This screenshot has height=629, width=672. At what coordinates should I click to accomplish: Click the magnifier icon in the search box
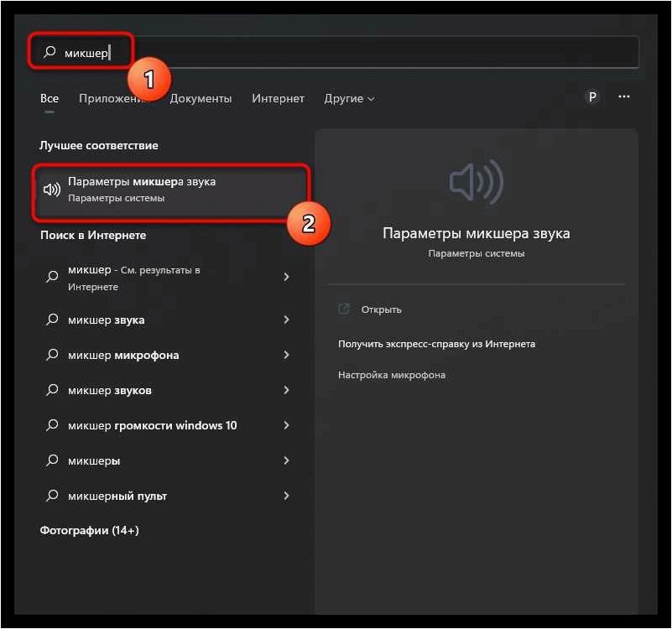(x=49, y=52)
